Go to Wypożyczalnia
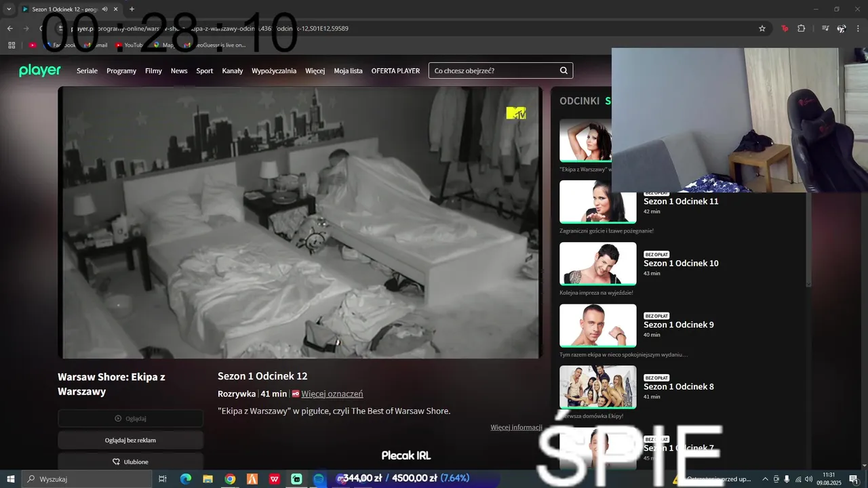The image size is (868, 488). click(x=274, y=70)
